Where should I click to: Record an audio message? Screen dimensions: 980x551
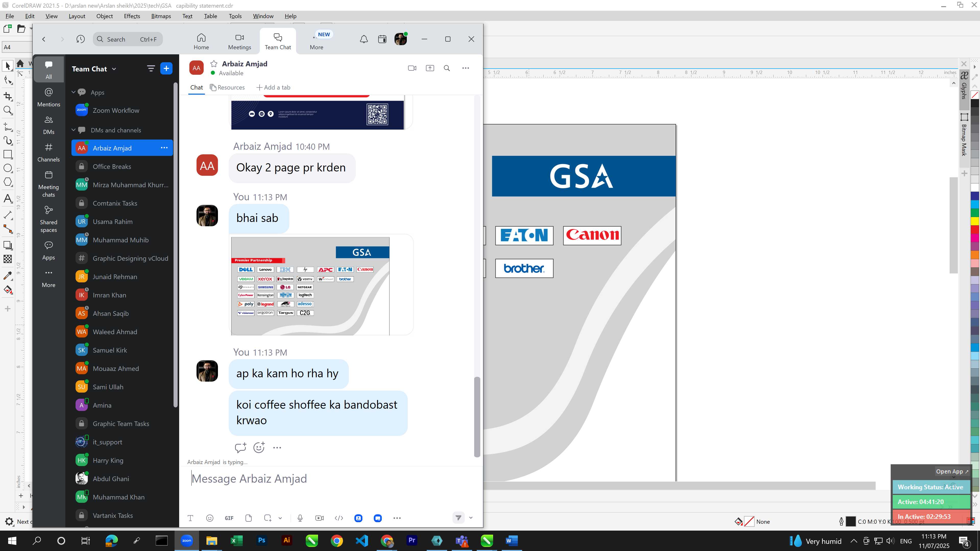[x=300, y=518]
